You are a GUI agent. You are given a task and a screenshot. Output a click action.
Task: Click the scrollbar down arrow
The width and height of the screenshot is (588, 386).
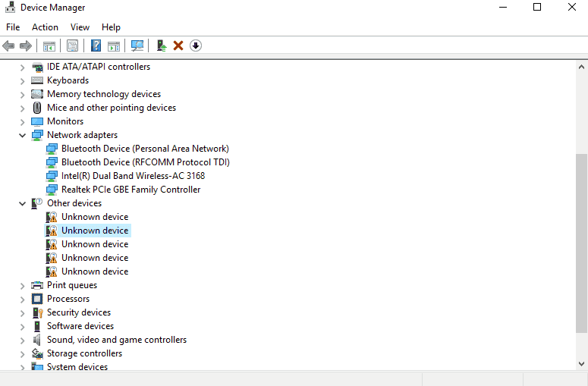coord(581,363)
